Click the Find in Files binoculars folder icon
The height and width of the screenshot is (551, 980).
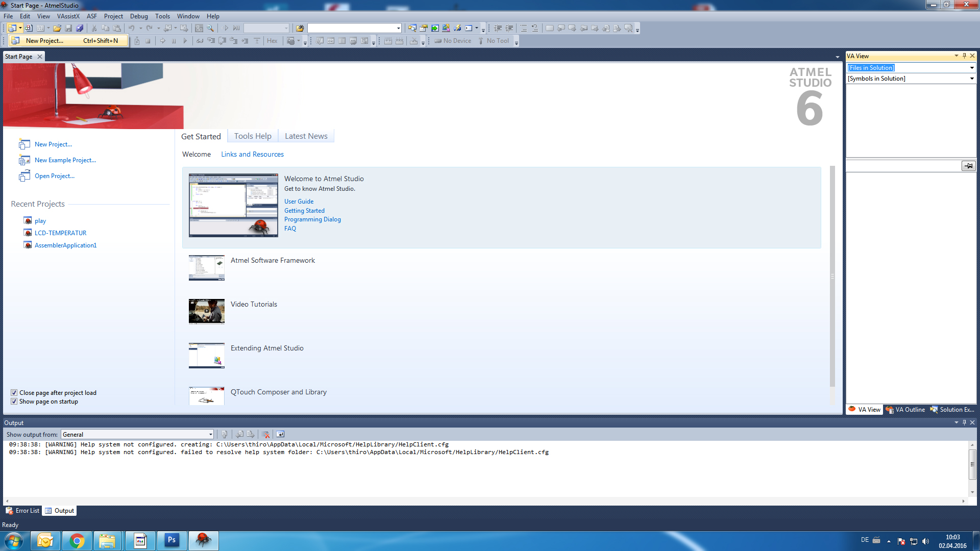click(300, 29)
